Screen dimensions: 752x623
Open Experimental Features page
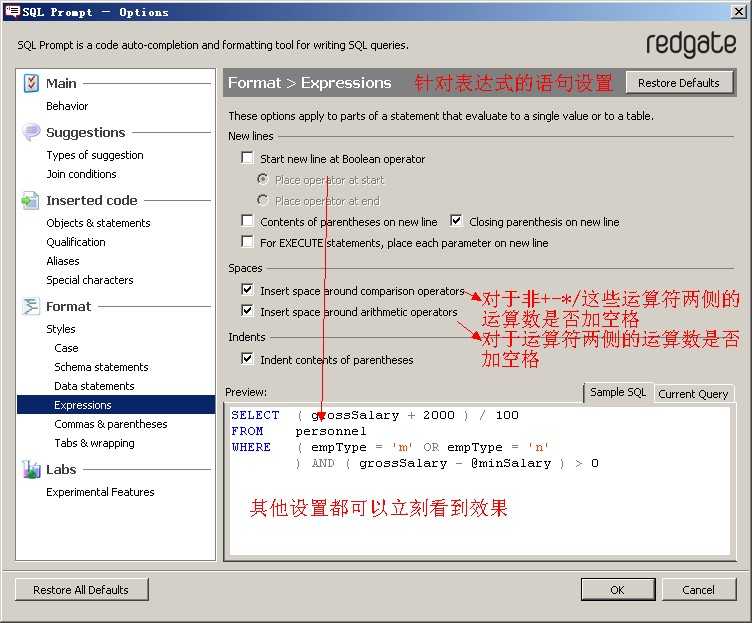[x=100, y=492]
